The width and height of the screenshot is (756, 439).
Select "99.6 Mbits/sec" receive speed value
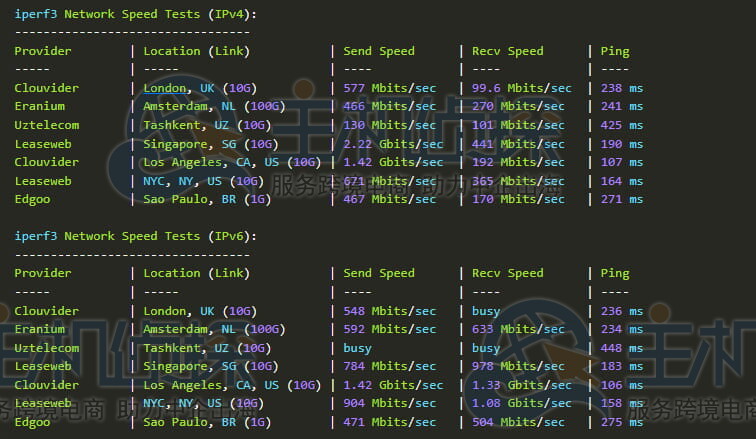[522, 88]
